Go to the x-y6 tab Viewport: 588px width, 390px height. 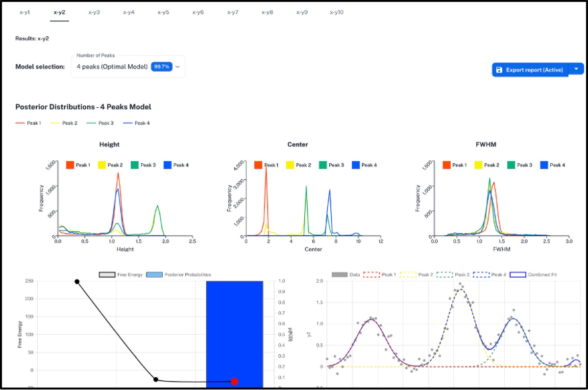[x=198, y=12]
